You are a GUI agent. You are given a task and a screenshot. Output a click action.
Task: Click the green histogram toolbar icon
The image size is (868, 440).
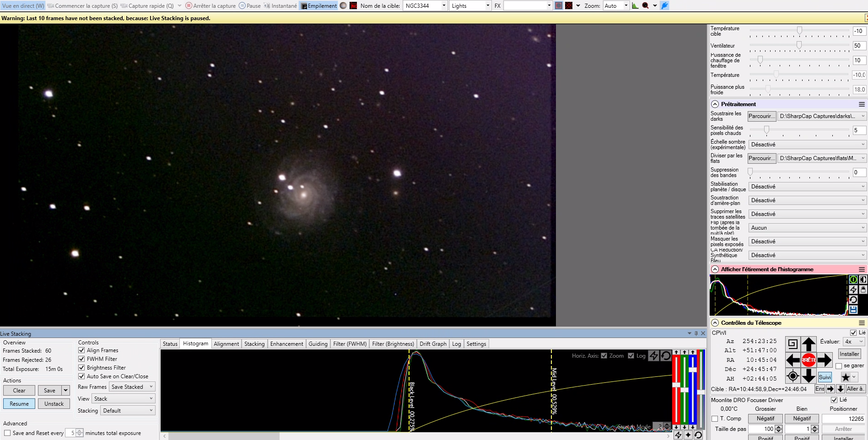click(x=635, y=6)
